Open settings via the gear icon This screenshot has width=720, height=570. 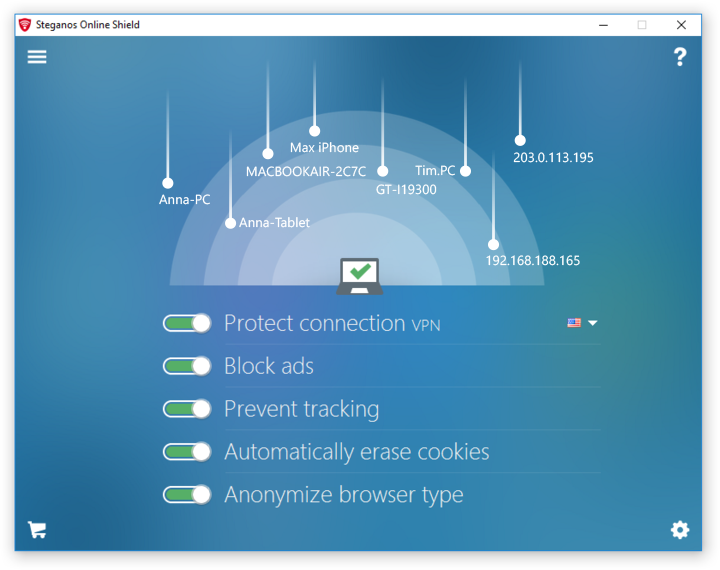click(x=680, y=530)
